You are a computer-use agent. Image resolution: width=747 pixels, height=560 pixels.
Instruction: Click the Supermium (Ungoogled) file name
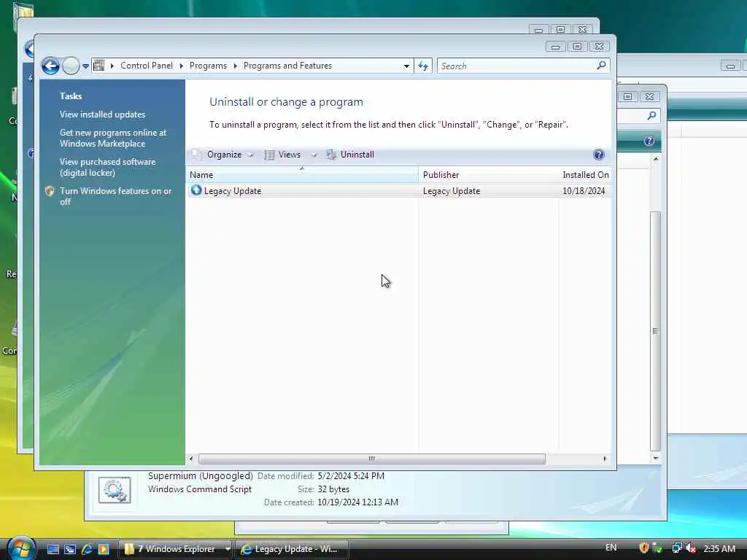(200, 475)
